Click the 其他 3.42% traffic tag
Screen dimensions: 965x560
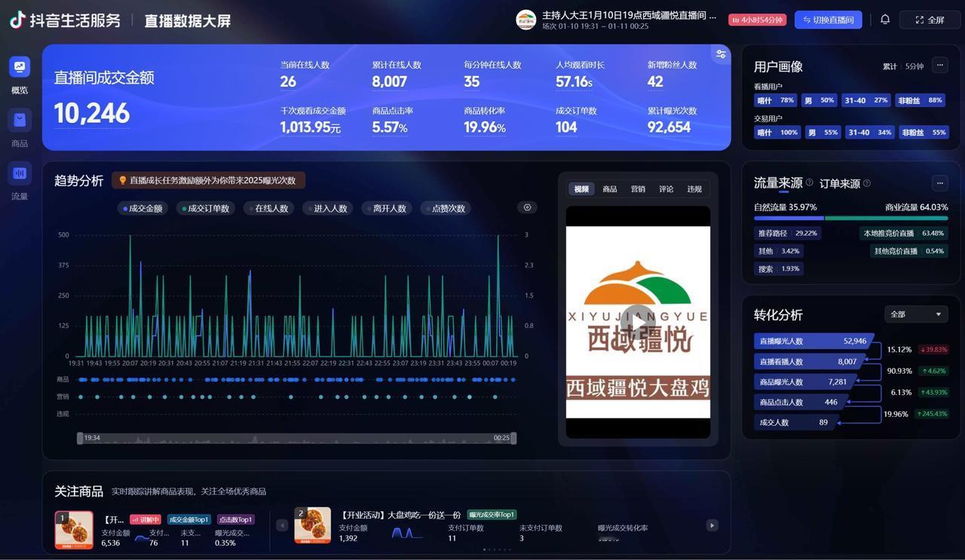(x=779, y=251)
